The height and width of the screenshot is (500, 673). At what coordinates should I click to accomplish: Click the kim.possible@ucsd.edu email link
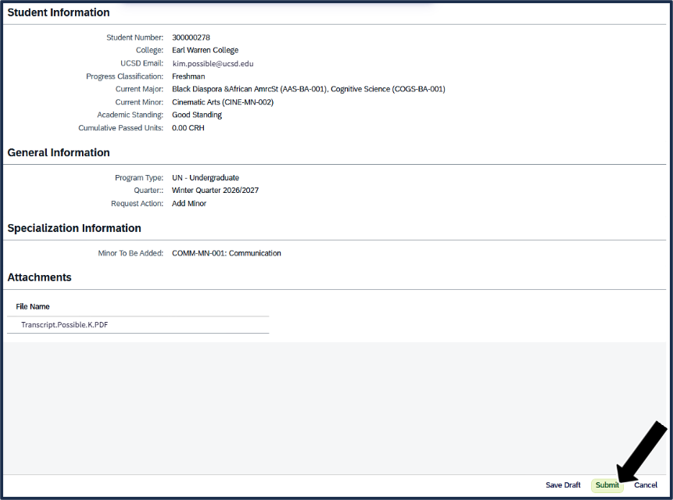click(213, 64)
